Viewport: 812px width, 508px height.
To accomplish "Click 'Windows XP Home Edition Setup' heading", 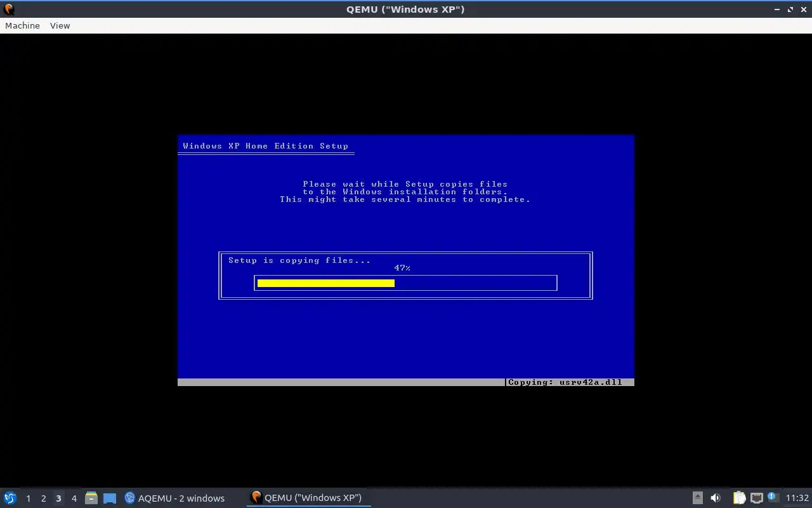I will (265, 146).
